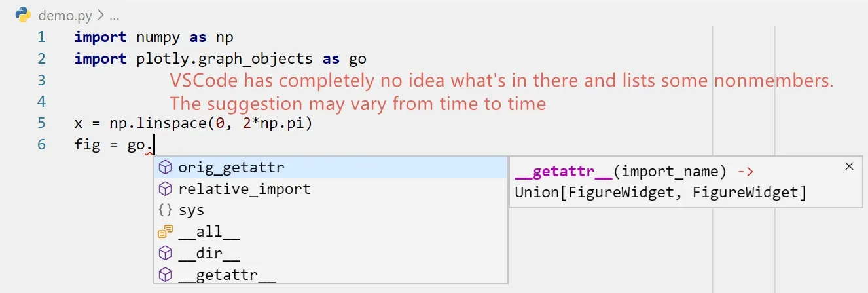Click the __dir__ function cube icon

pyautogui.click(x=166, y=253)
